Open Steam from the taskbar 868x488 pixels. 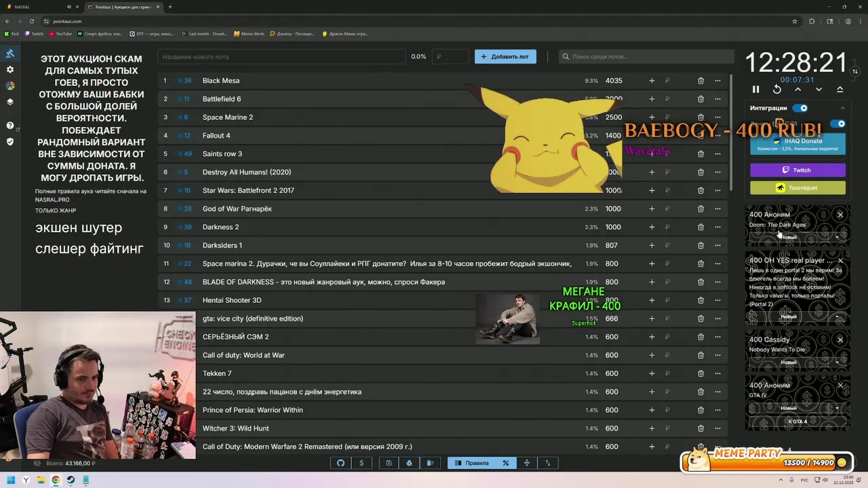[71, 481]
